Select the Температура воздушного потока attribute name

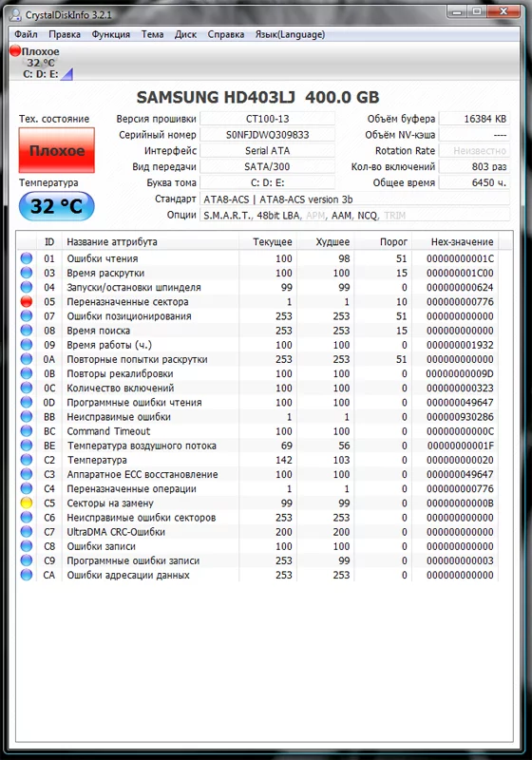click(x=142, y=446)
